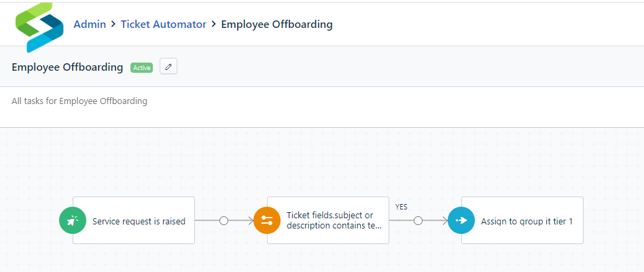Go to the Admin breadcrumb link
644x272 pixels.
click(x=90, y=24)
